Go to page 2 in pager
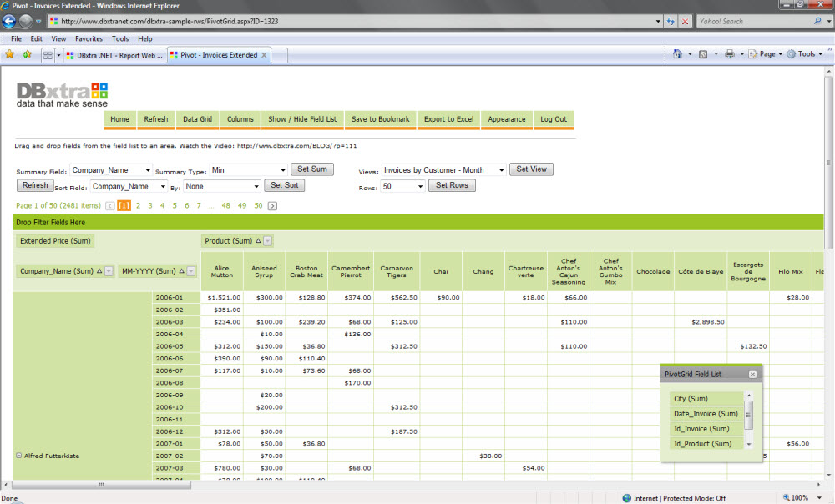 pos(138,206)
